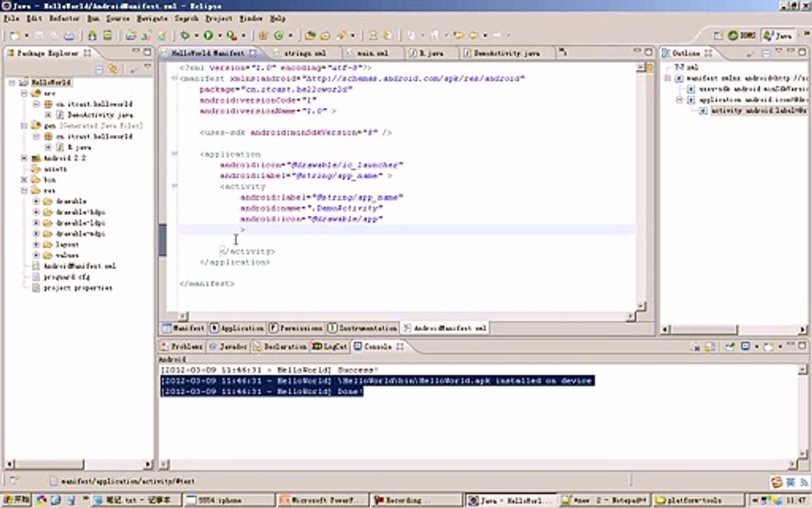Open the Run button dropdown arrow
Screen dimensions: 812x508
220,36
